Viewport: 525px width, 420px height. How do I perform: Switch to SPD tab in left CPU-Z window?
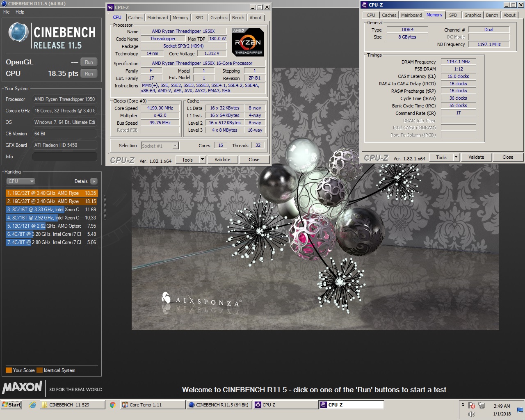click(199, 18)
